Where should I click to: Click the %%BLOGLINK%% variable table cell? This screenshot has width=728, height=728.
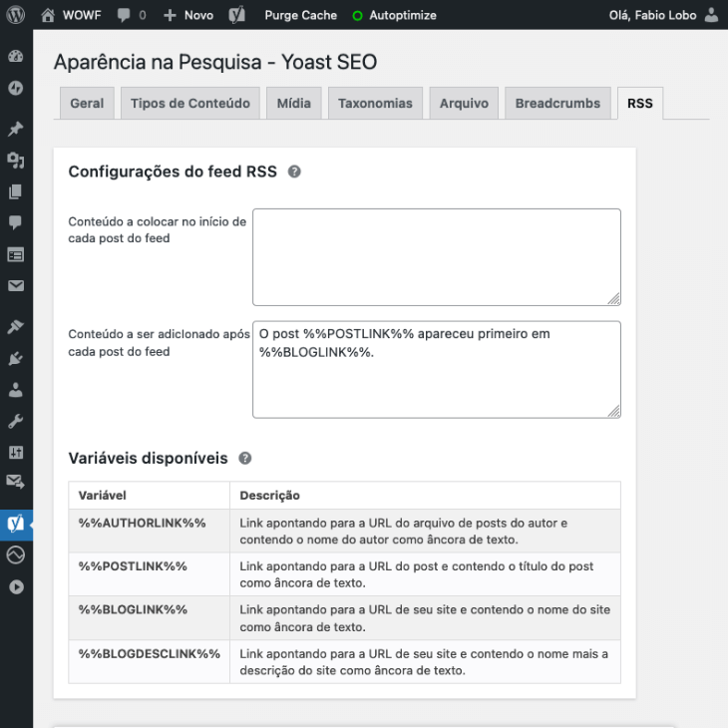tap(149, 618)
